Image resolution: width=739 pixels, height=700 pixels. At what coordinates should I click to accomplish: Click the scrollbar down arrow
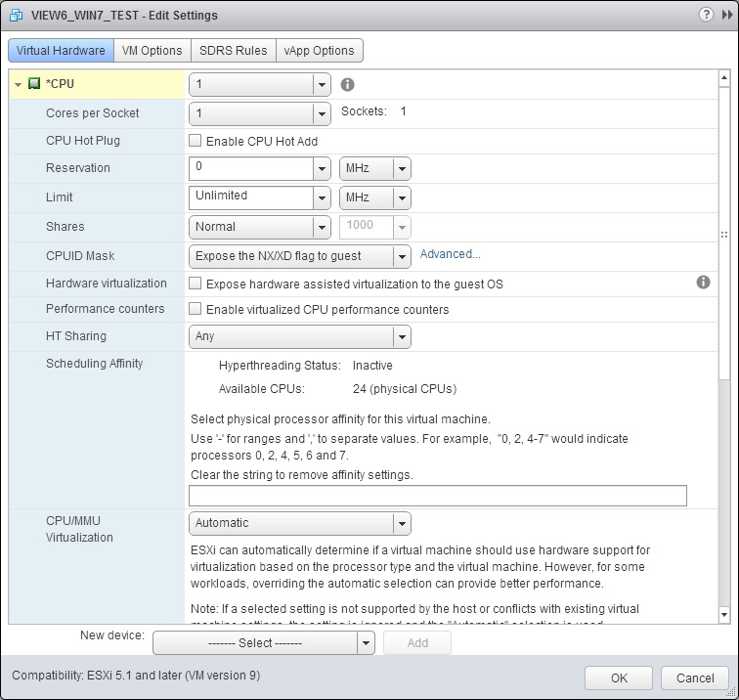(x=724, y=615)
